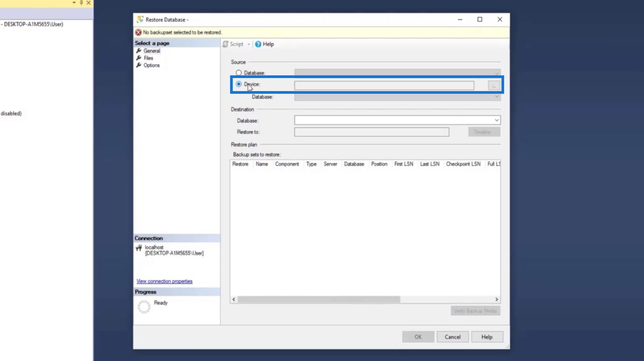Close the Restore Database dialog

coord(499,20)
